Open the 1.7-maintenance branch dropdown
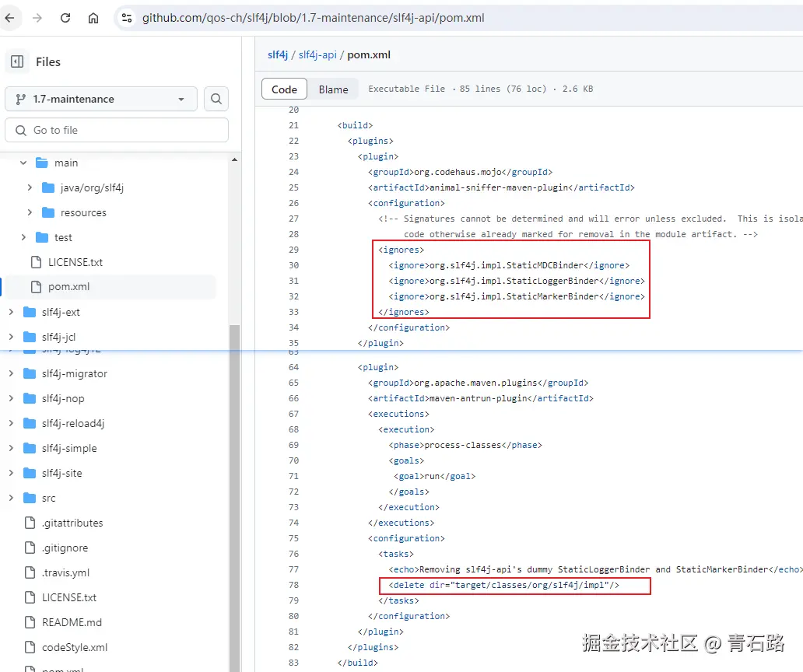 click(x=101, y=99)
